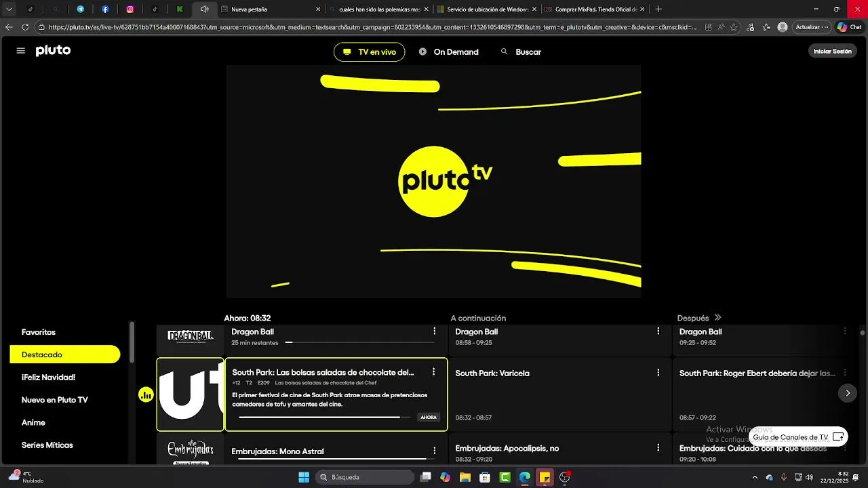868x488 pixels.
Task: Open the Instagram pinned tab
Action: pos(130,9)
